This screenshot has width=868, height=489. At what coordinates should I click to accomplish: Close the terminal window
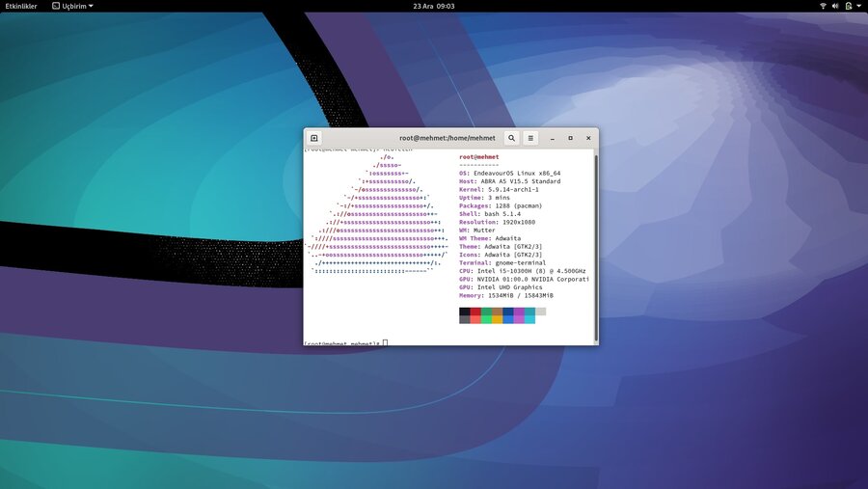click(588, 138)
